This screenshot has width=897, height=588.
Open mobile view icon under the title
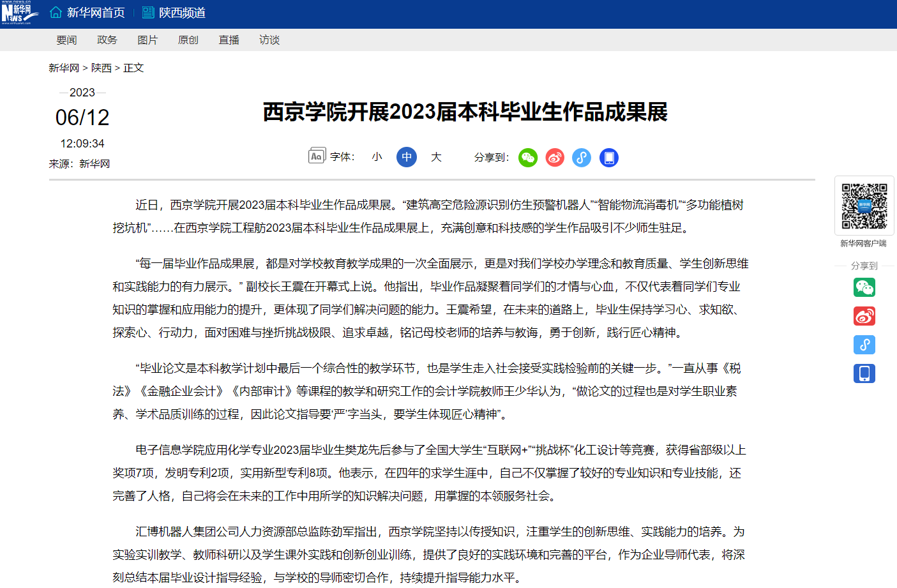tap(609, 158)
